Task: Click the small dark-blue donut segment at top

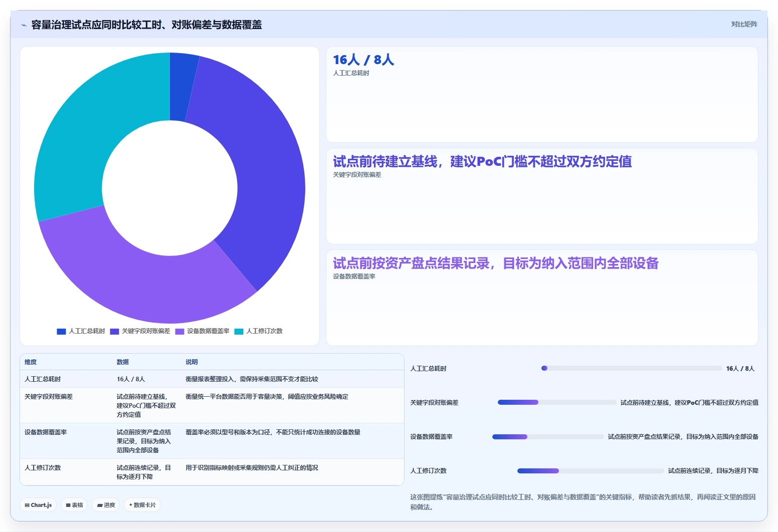Action: (182, 88)
